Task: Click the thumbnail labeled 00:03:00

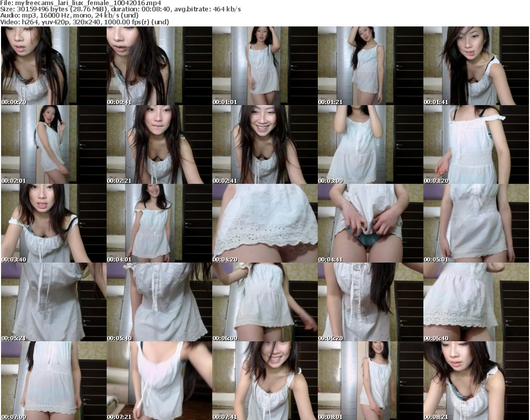Action: [370, 144]
